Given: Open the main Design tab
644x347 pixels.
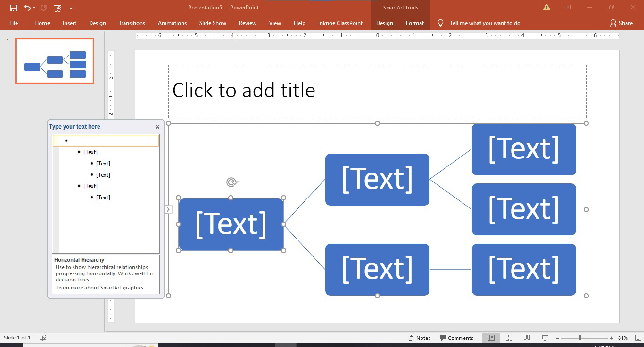Looking at the screenshot, I should point(97,23).
